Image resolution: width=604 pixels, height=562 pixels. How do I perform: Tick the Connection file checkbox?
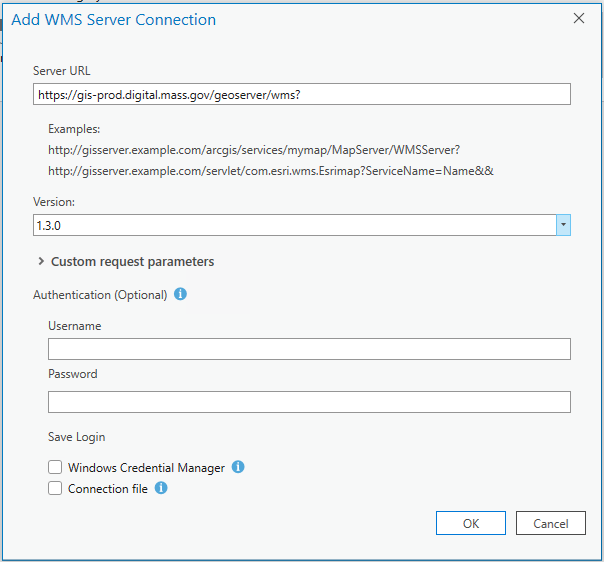click(54, 489)
